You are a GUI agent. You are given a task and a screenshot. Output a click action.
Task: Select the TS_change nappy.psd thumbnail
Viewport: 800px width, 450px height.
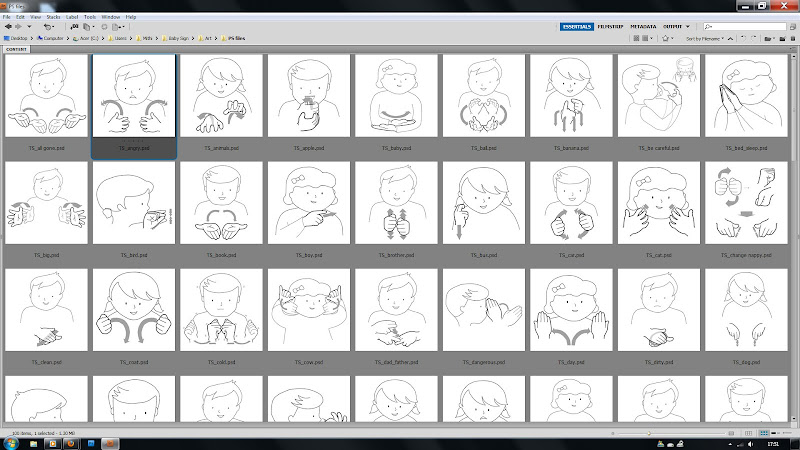(746, 203)
